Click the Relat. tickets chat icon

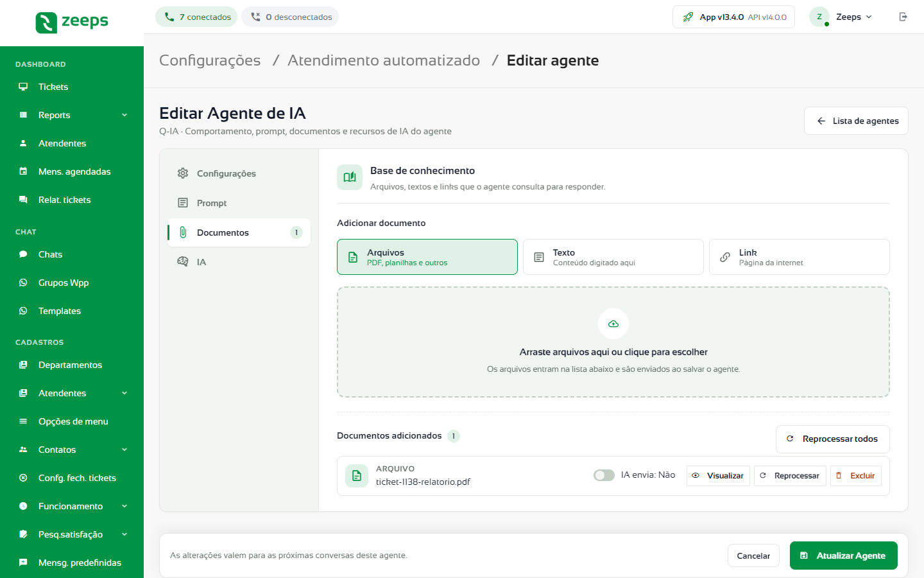[23, 200]
